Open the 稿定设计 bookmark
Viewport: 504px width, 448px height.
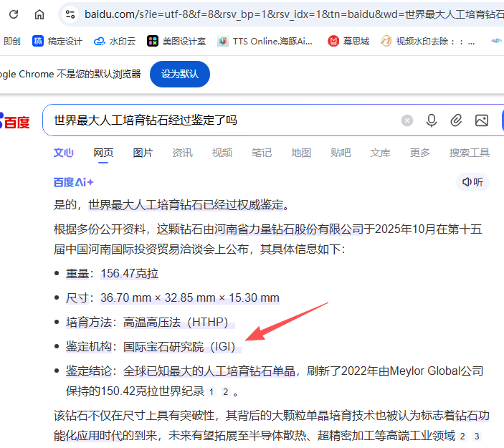[57, 42]
